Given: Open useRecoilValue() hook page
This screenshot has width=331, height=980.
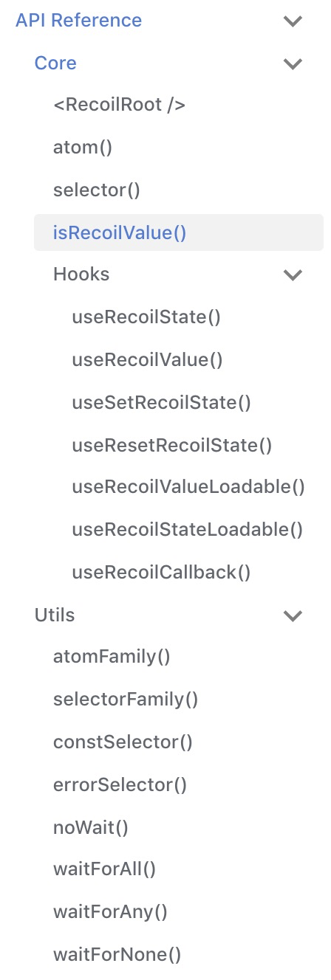Looking at the screenshot, I should (x=148, y=360).
